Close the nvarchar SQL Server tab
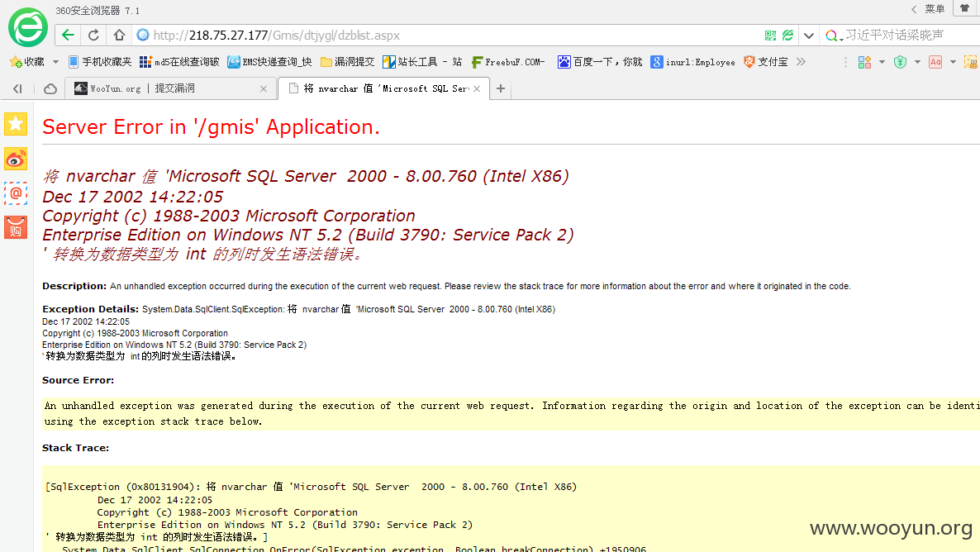This screenshot has height=552, width=980. click(x=477, y=88)
